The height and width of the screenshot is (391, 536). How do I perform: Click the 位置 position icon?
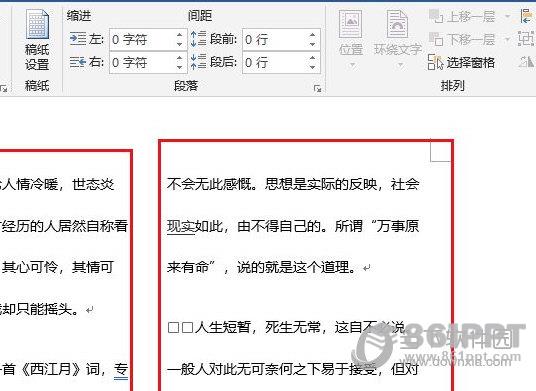tap(350, 24)
